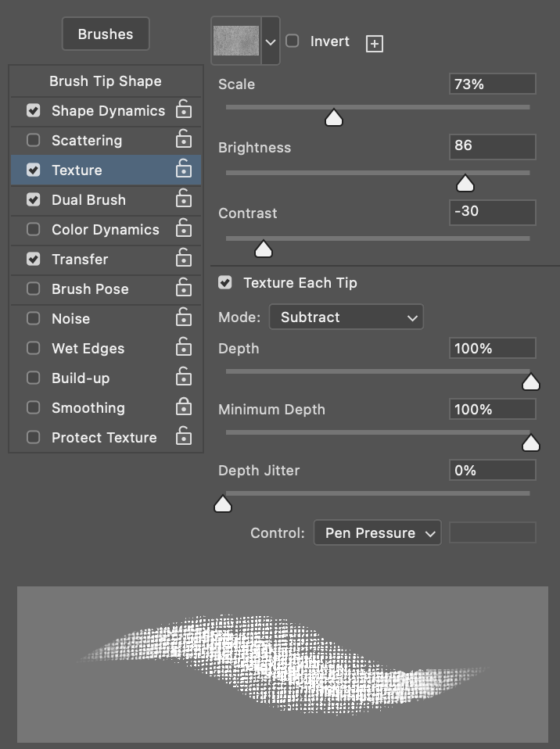Click the lock icon next to Shape Dynamics

[184, 109]
